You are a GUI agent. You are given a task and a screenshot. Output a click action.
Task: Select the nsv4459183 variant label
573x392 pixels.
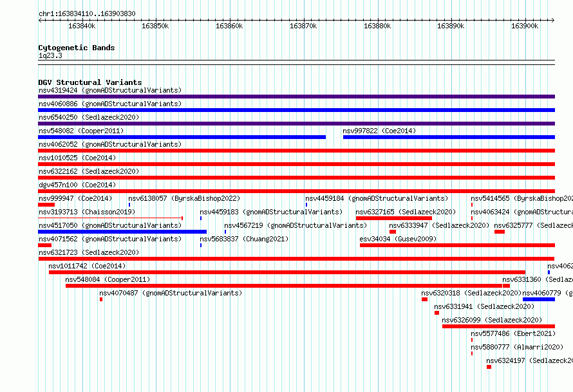click(271, 212)
